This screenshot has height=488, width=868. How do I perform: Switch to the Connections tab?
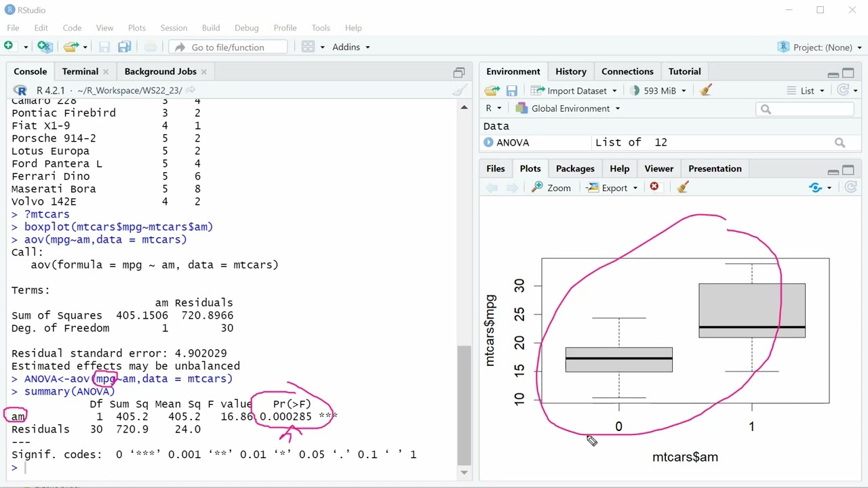tap(627, 71)
